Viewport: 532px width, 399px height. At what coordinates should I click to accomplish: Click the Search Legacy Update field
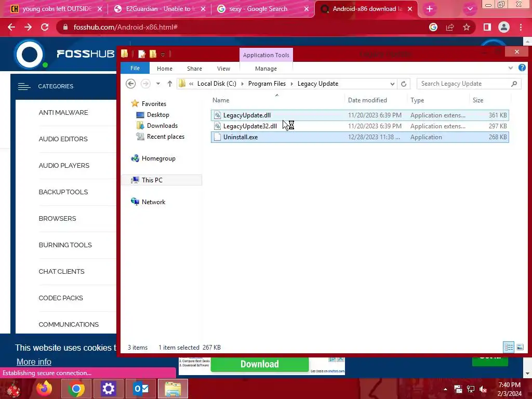tap(469, 84)
